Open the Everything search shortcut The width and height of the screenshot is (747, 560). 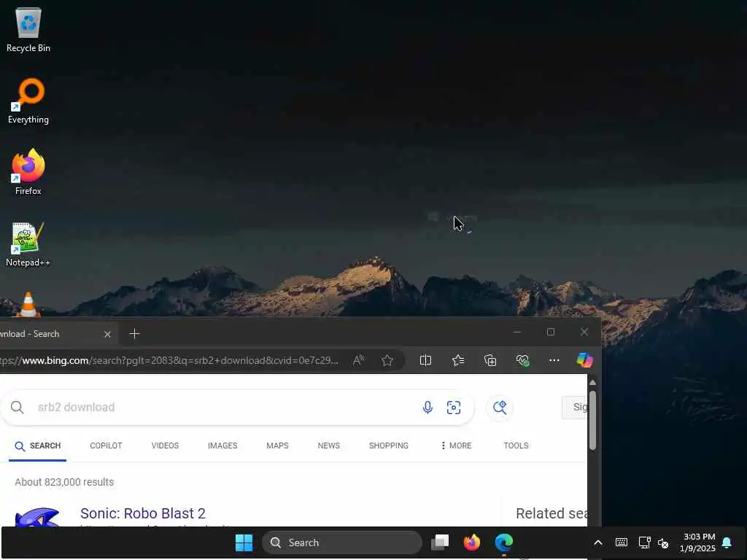[28, 101]
